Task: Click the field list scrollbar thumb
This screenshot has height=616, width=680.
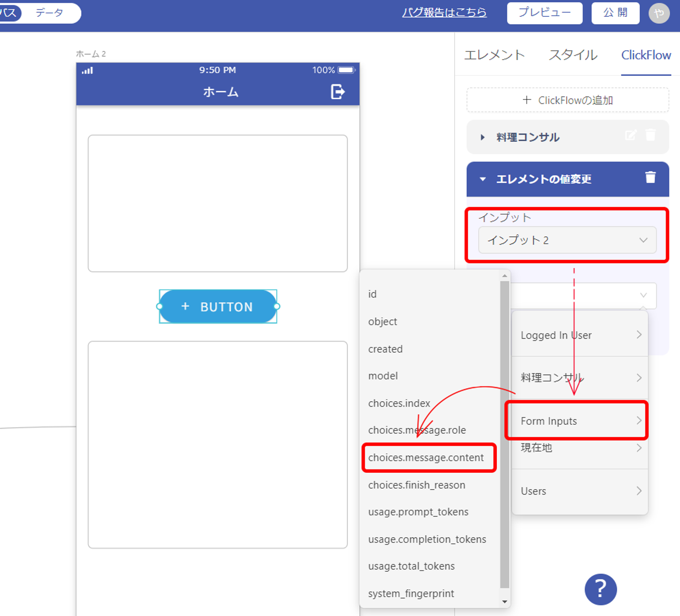Action: 505,434
